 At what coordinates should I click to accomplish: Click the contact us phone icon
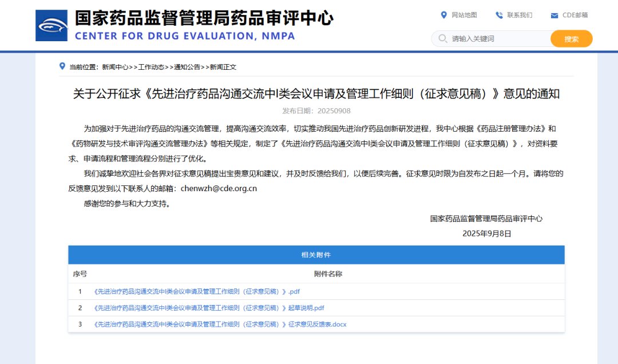499,15
